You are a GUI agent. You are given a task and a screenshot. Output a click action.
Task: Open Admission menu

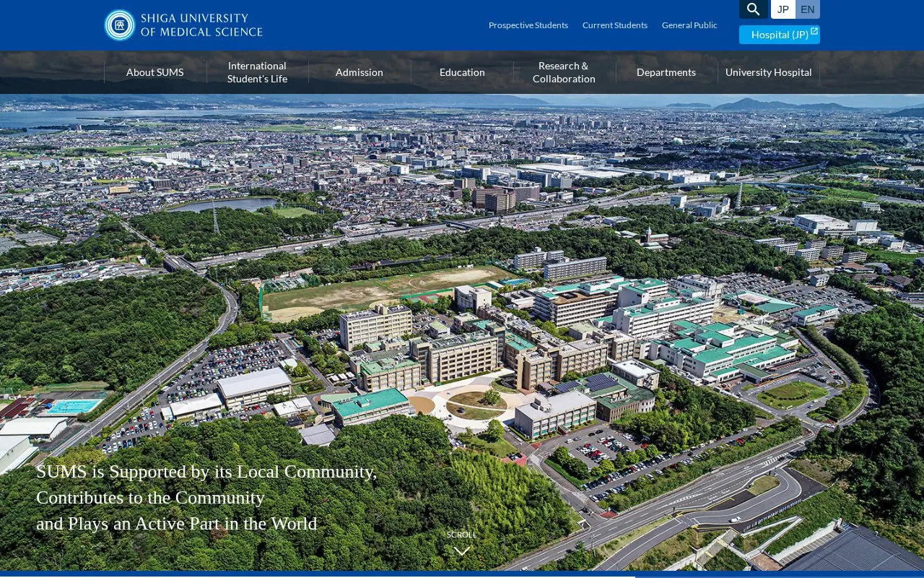359,72
